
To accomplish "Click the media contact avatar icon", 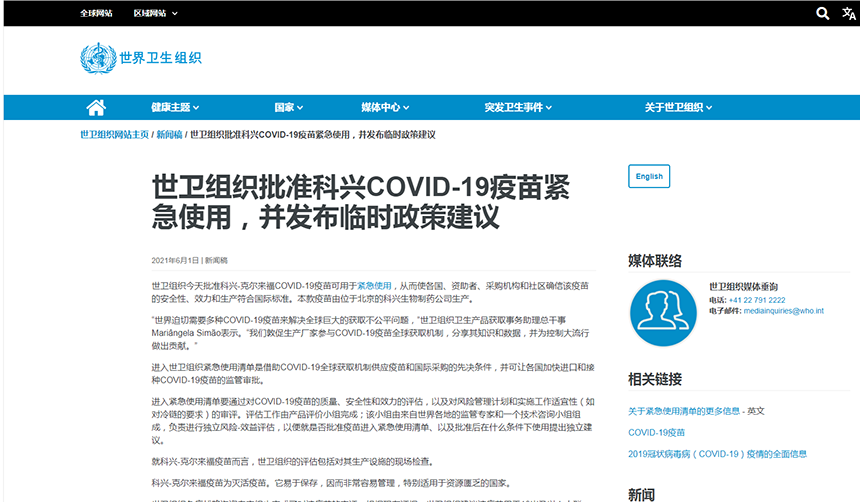I will click(663, 313).
